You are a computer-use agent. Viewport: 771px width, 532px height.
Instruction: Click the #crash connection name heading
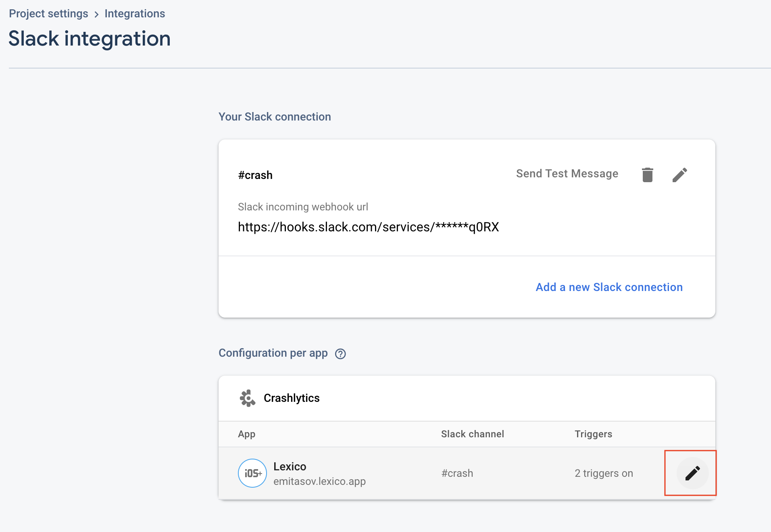[255, 175]
